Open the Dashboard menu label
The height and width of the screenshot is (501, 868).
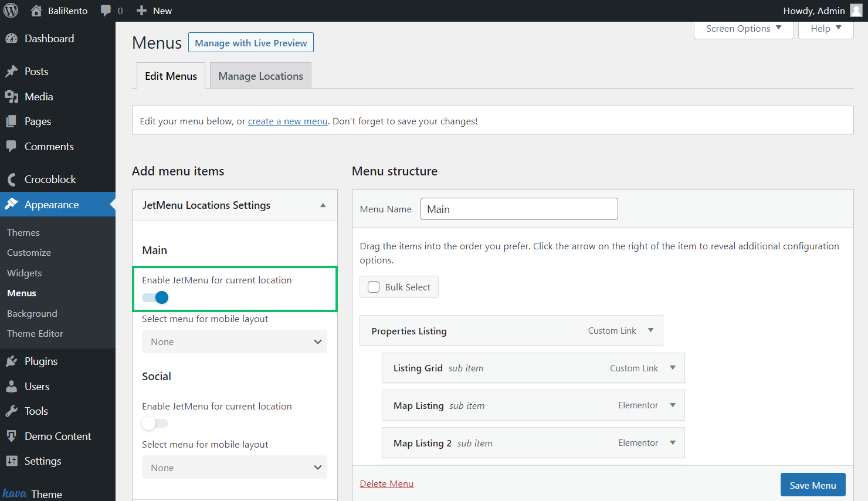click(x=49, y=38)
